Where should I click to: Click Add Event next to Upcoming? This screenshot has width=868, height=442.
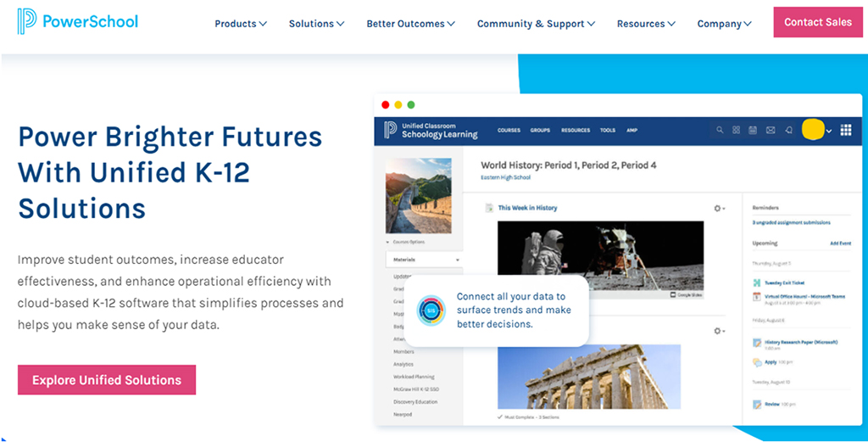coord(840,243)
